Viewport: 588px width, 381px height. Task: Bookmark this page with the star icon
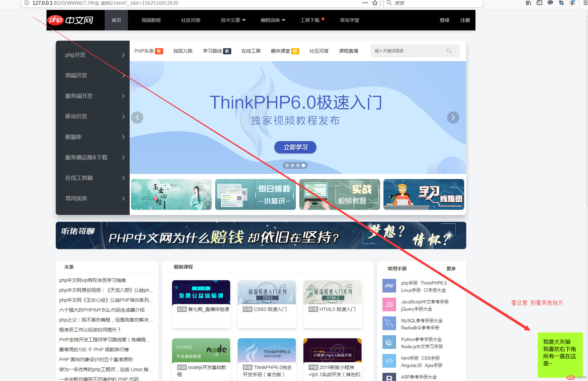tap(375, 3)
